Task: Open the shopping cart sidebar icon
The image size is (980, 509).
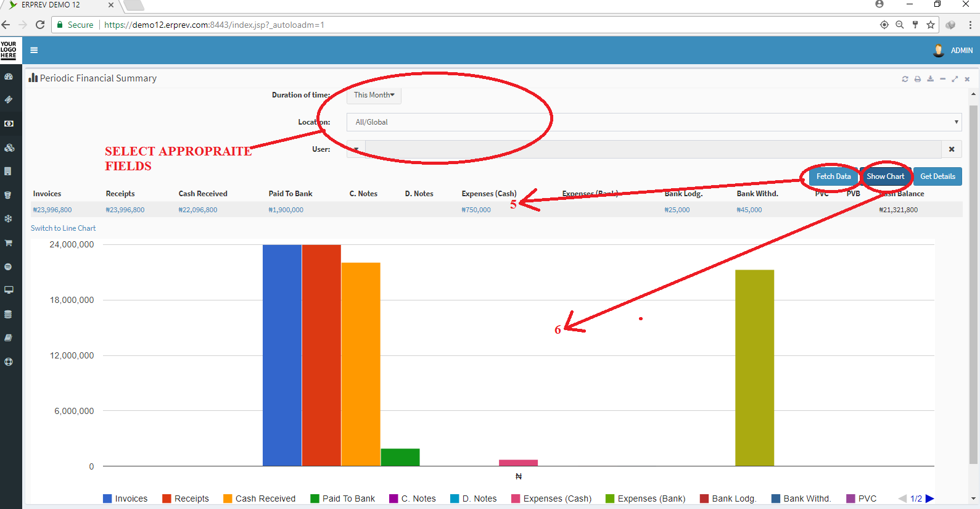Action: coord(9,242)
